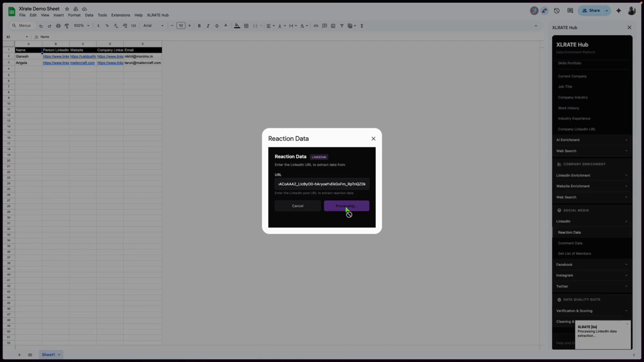Open the Functions (Σ) menu icon
Viewport: 644px width, 362px height.
[362, 26]
